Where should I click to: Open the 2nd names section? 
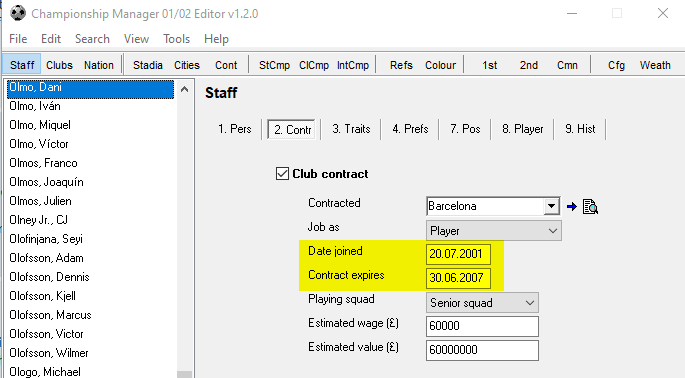(x=529, y=65)
